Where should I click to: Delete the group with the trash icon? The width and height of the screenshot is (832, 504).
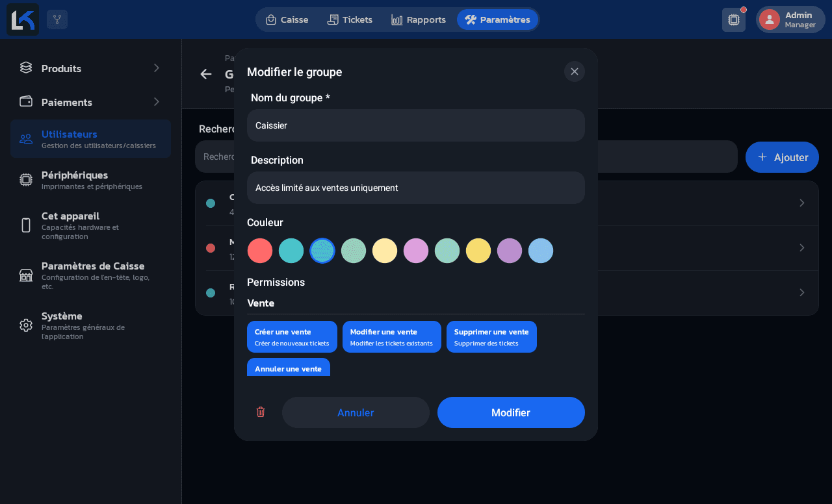261,412
